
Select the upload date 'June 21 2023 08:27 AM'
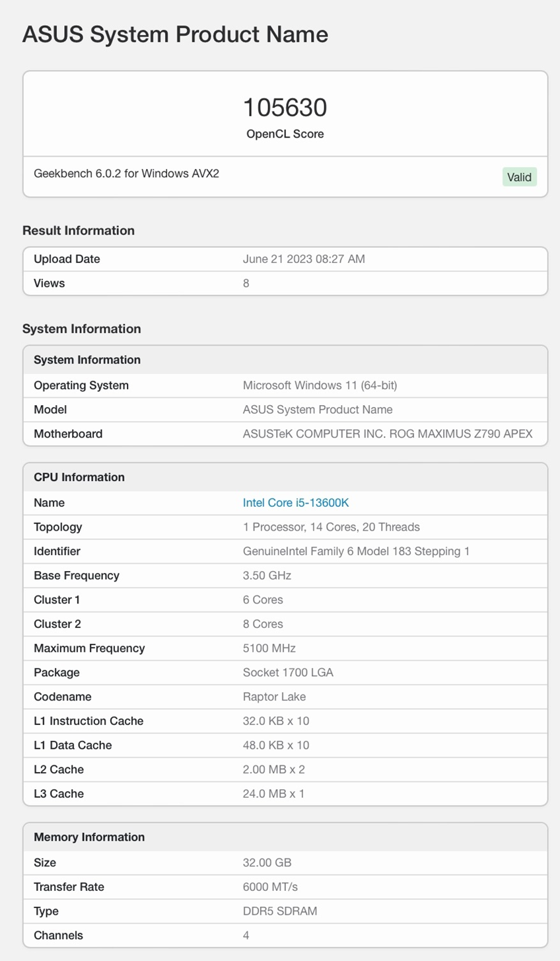point(304,258)
